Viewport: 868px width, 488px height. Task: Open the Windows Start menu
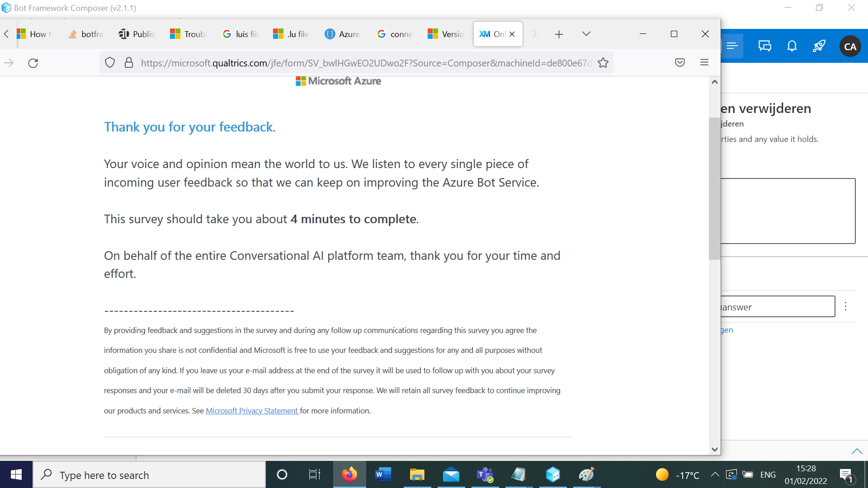[x=16, y=474]
